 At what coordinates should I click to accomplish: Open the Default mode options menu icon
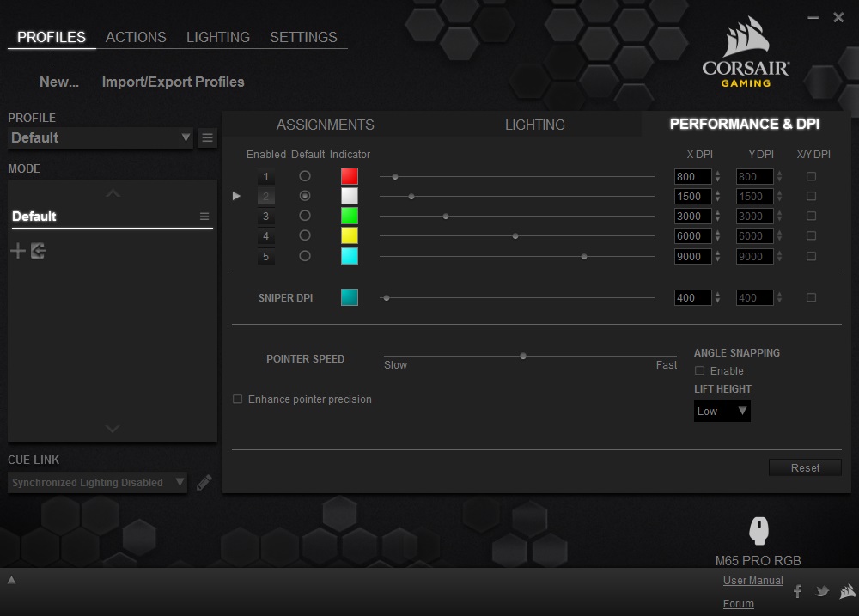204,217
